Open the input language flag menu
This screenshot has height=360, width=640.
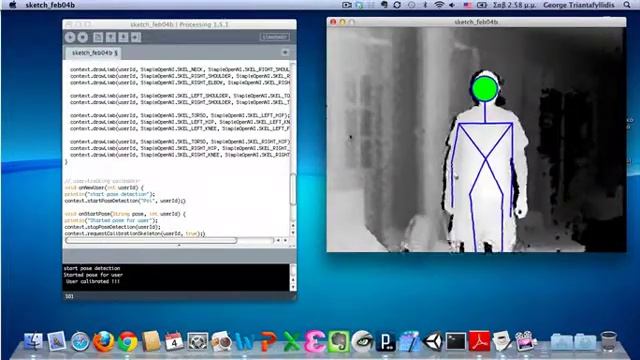[468, 5]
